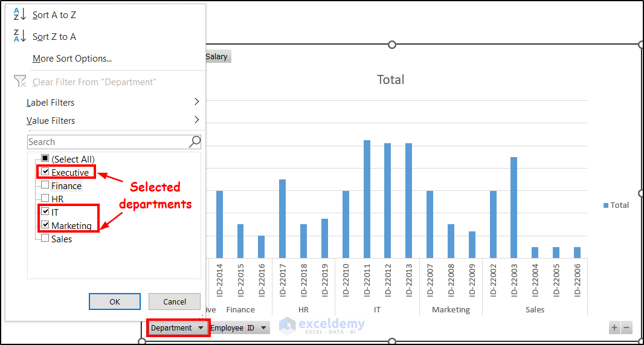Select the ID-22012 bar
Image resolution: width=644 pixels, height=345 pixels.
pyautogui.click(x=387, y=201)
